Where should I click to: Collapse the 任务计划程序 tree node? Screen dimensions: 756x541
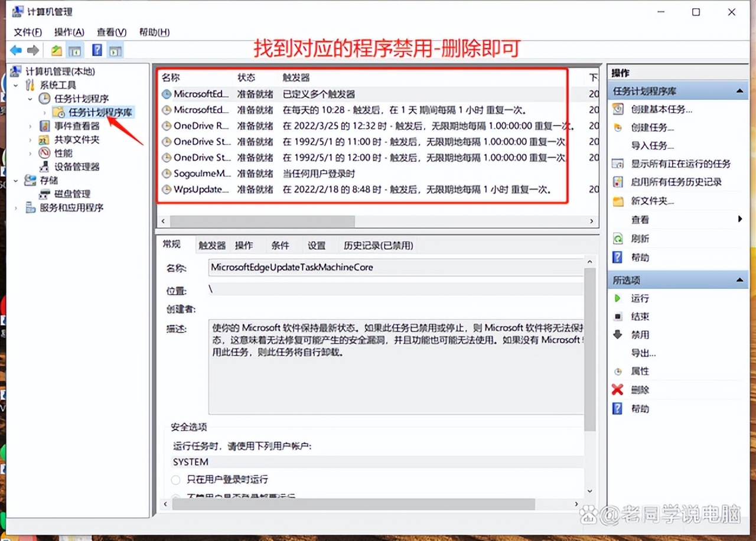[30, 99]
